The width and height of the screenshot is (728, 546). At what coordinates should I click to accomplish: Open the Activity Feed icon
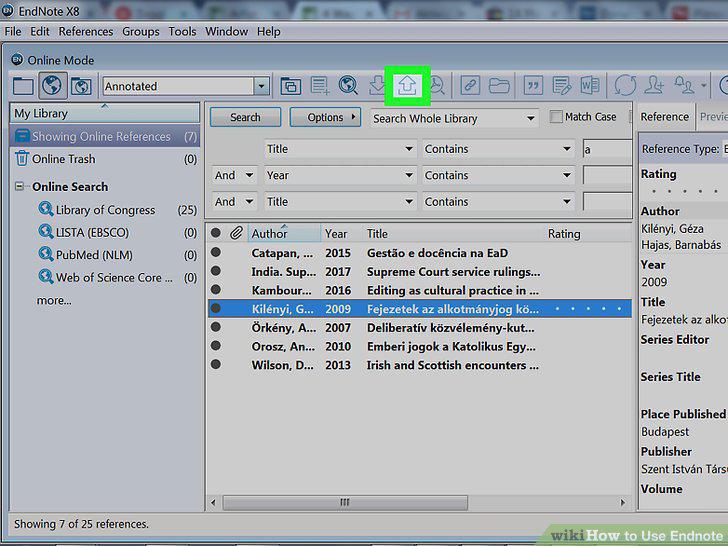[x=684, y=85]
